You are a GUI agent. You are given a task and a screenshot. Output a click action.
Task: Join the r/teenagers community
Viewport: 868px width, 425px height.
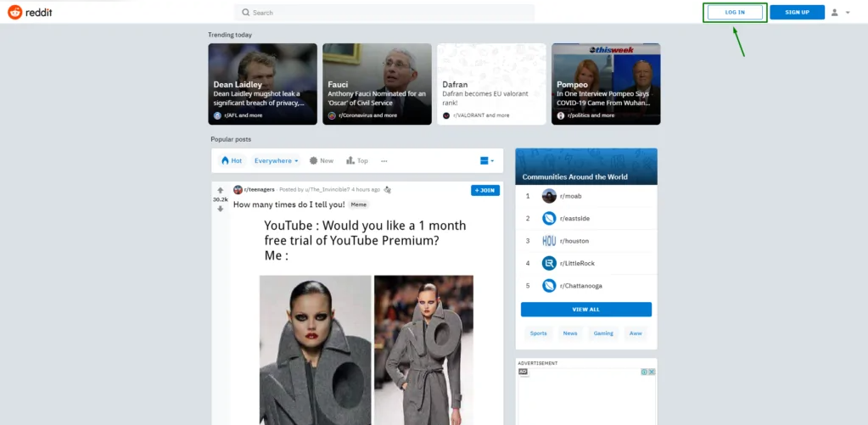485,190
